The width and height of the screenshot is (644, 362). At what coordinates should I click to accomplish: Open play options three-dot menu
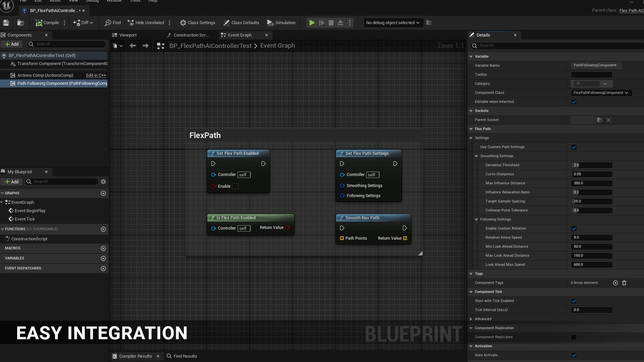350,23
